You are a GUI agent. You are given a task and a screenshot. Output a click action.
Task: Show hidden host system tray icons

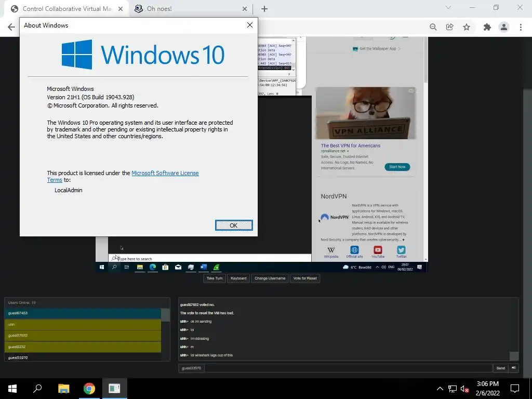coord(440,389)
